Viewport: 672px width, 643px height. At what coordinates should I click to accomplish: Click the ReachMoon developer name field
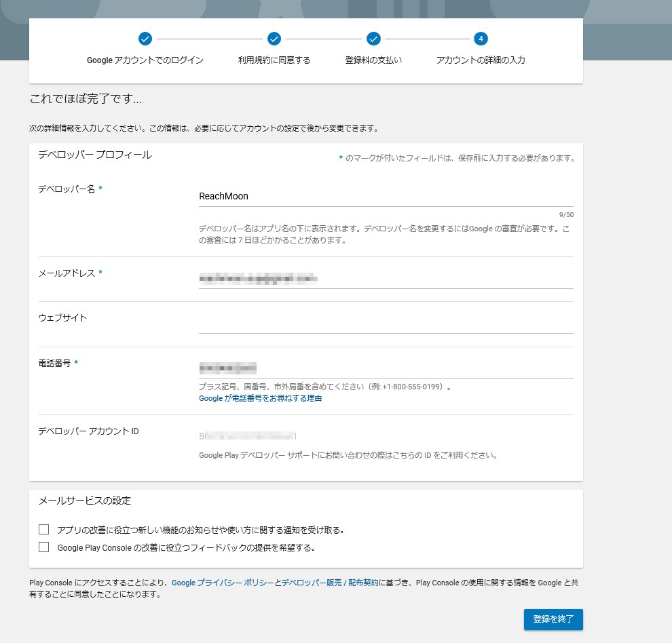(x=386, y=196)
